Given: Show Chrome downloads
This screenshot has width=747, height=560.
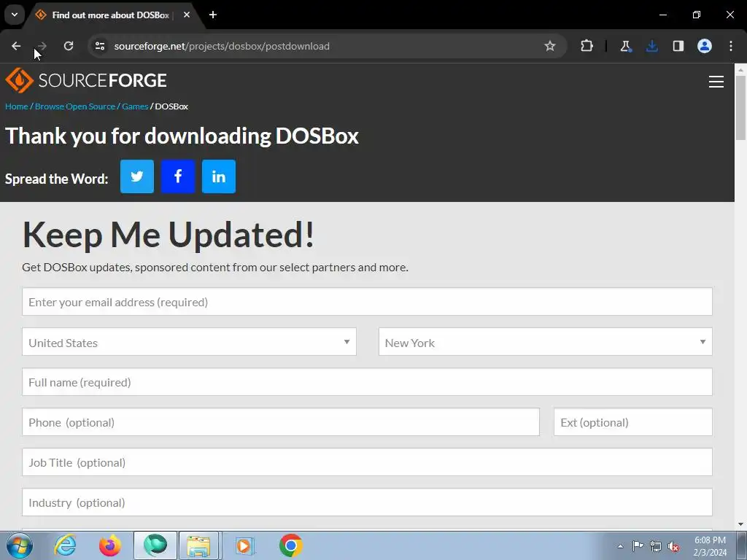Looking at the screenshot, I should tap(651, 46).
